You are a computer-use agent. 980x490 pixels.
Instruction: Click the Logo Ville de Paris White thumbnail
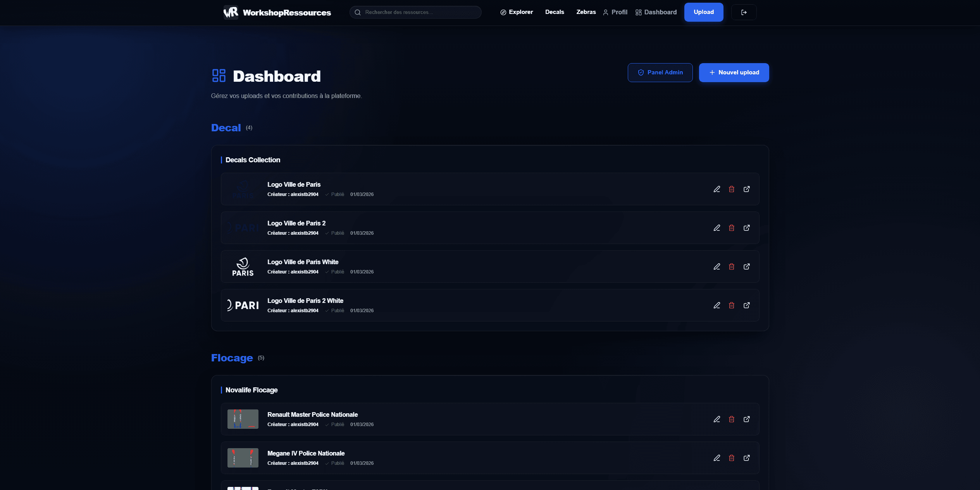tap(243, 266)
